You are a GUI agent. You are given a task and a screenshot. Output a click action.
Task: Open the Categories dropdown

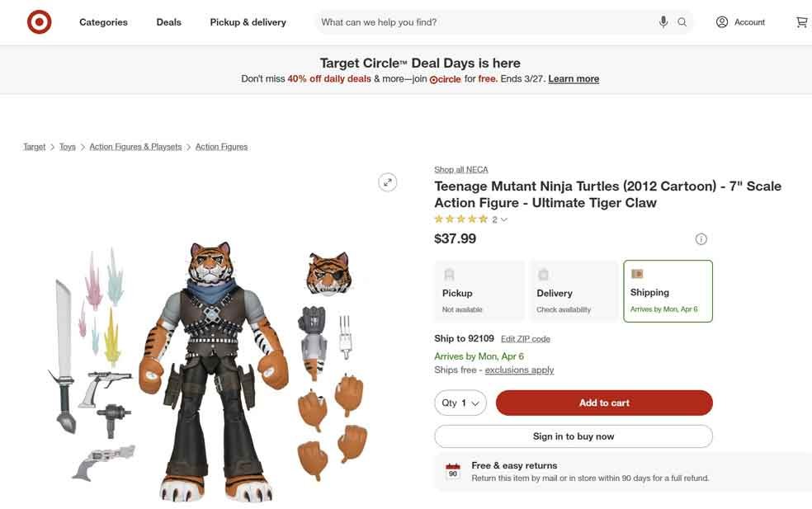[103, 21]
